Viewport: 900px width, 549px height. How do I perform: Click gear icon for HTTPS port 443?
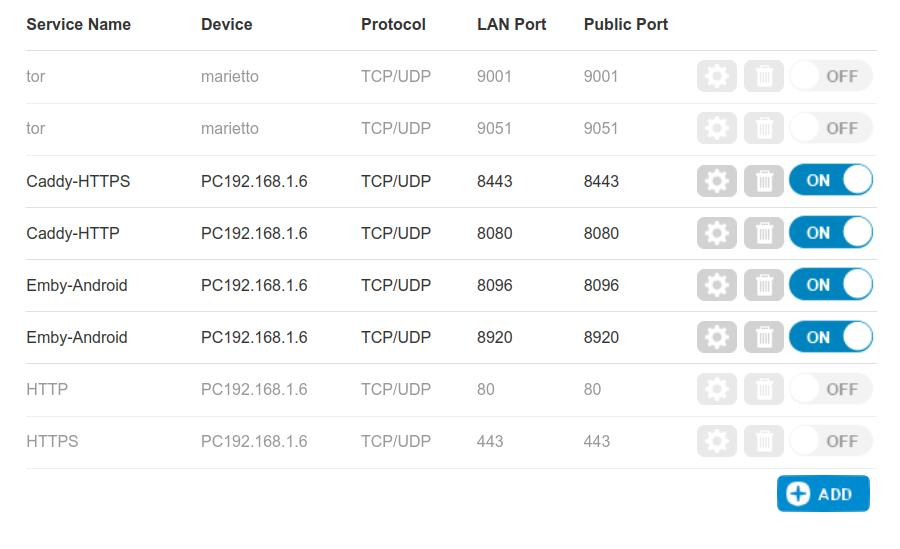(x=716, y=441)
